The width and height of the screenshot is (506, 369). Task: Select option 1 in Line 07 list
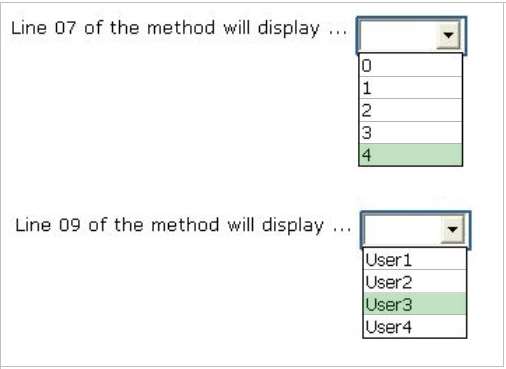tap(411, 88)
